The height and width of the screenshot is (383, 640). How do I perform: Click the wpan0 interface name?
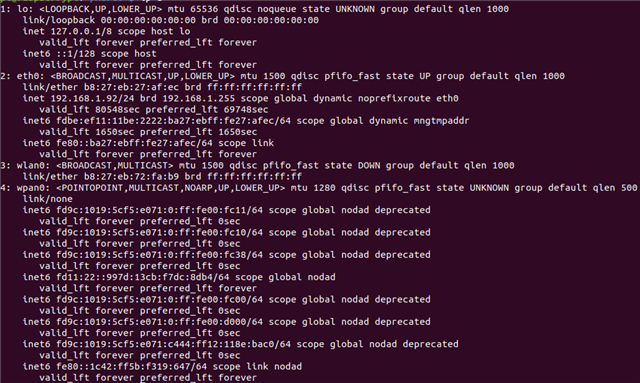[31, 188]
